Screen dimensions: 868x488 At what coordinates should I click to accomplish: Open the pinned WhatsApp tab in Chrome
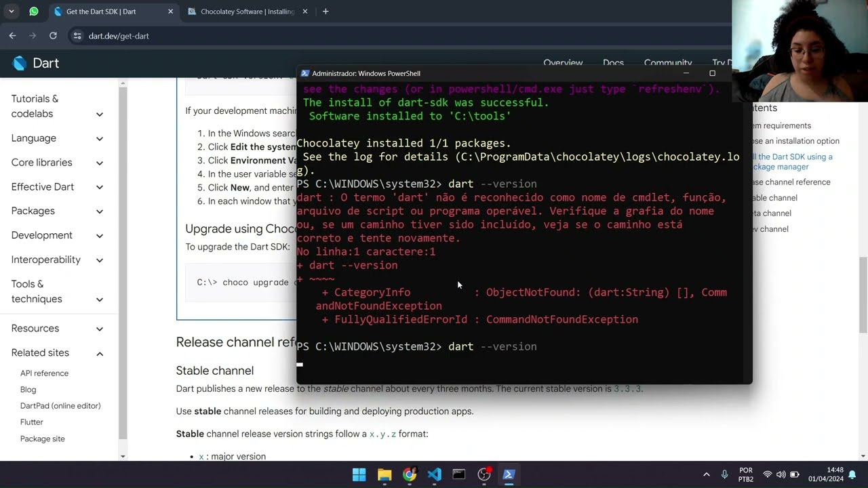[x=34, y=12]
